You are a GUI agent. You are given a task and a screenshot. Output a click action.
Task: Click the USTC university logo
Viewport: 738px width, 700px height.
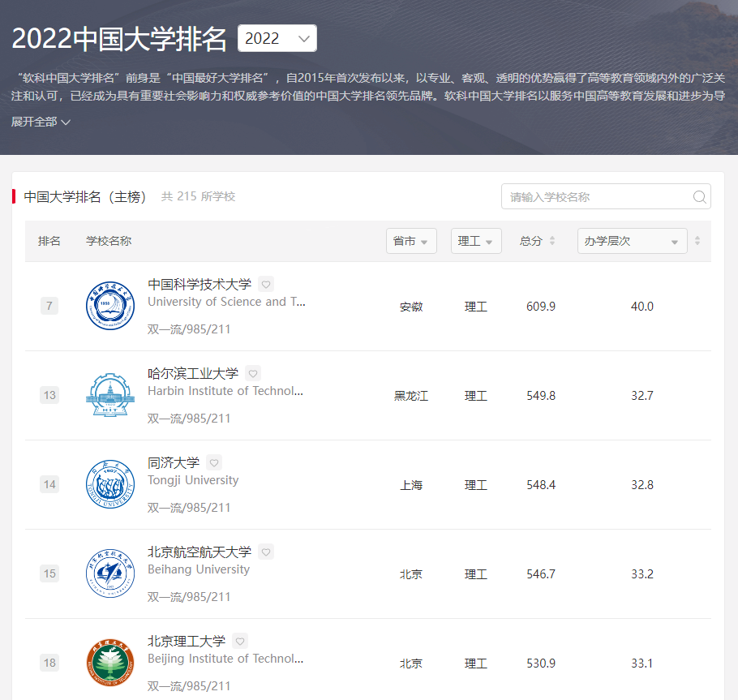click(x=110, y=306)
